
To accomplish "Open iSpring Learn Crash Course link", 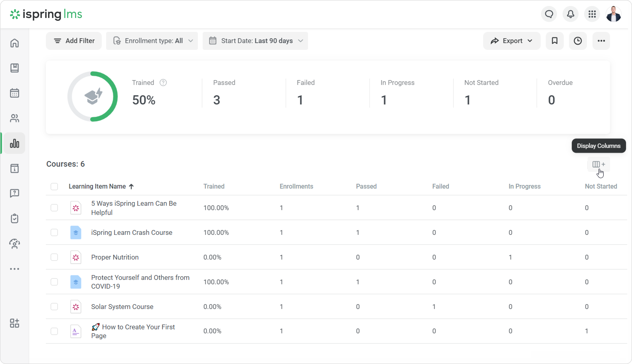I will coord(132,232).
